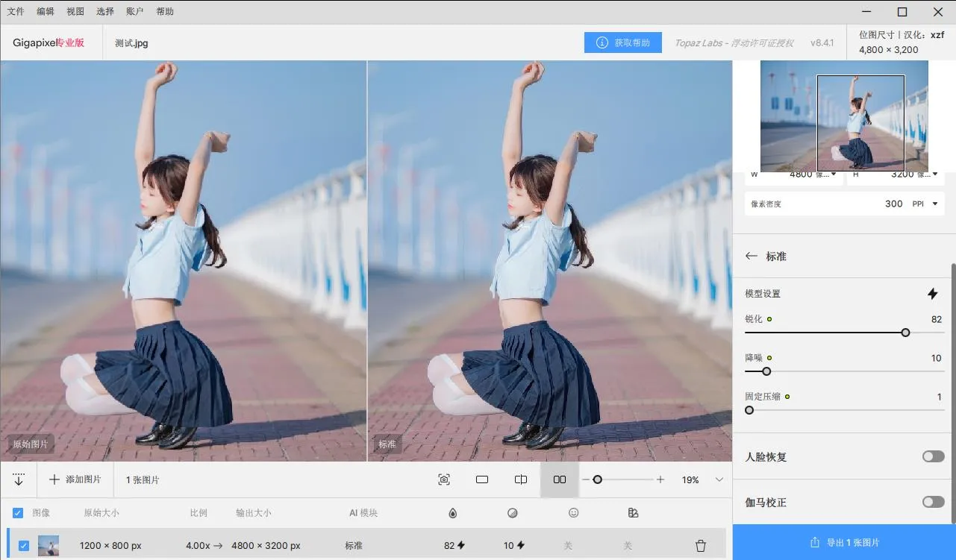Switch to split view comparison icon
Image resolution: width=956 pixels, height=560 pixels.
521,479
